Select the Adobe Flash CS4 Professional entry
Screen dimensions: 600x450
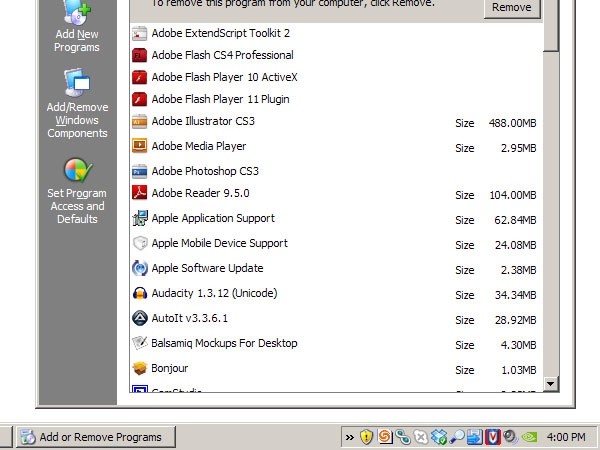coord(336,55)
